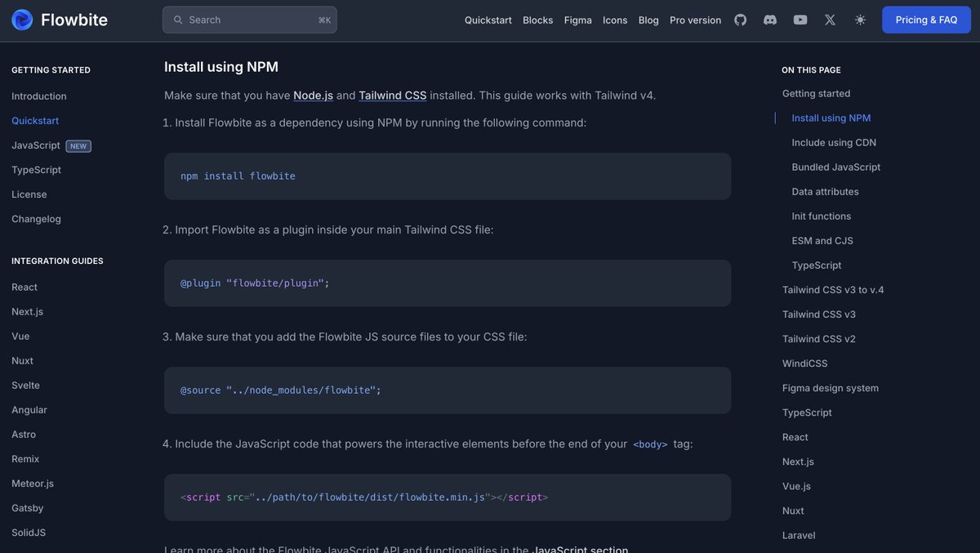Click the script src flowbite.min.js code
The height and width of the screenshot is (553, 980).
[448, 497]
